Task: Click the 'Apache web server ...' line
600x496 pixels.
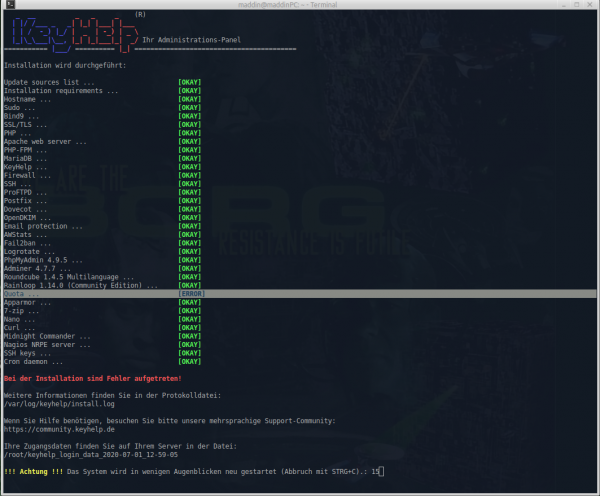Action: (x=45, y=141)
